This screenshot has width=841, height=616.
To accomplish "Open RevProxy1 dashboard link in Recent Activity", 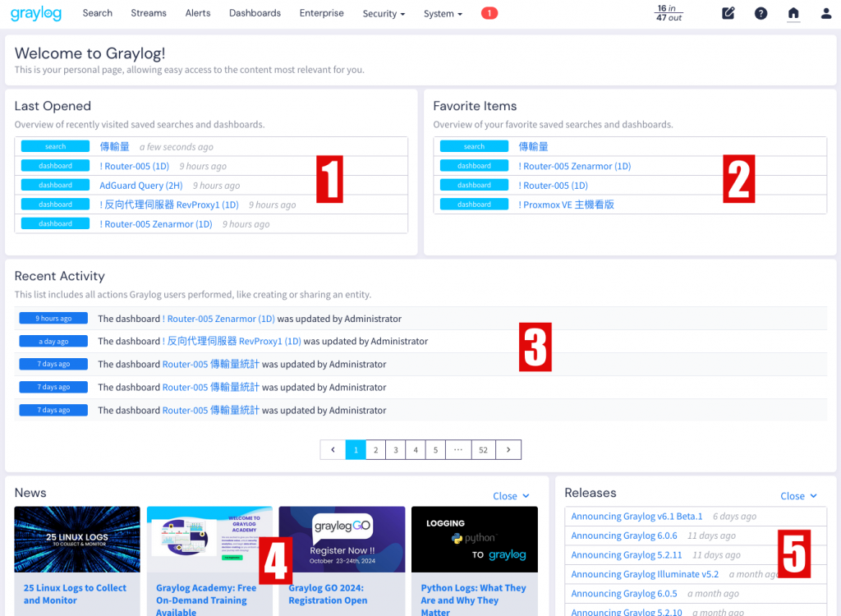I will [232, 342].
